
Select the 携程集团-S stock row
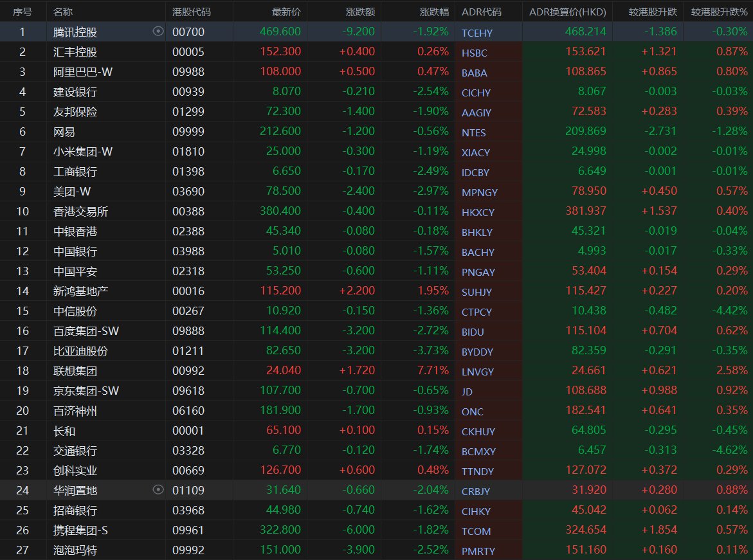(x=377, y=530)
